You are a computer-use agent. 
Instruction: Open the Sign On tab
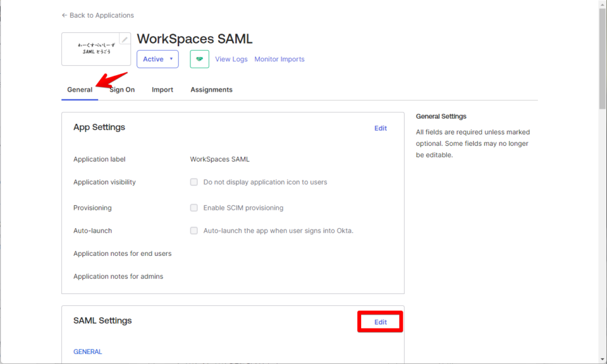point(121,89)
